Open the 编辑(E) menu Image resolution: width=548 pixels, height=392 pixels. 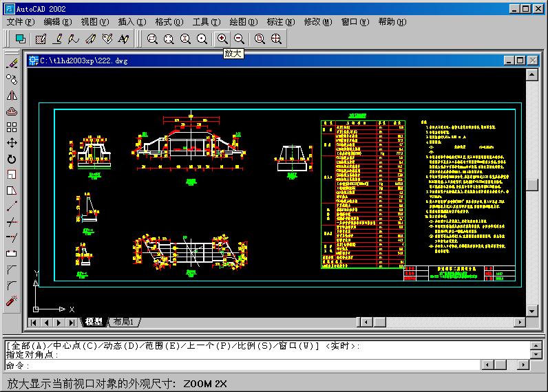click(x=58, y=22)
